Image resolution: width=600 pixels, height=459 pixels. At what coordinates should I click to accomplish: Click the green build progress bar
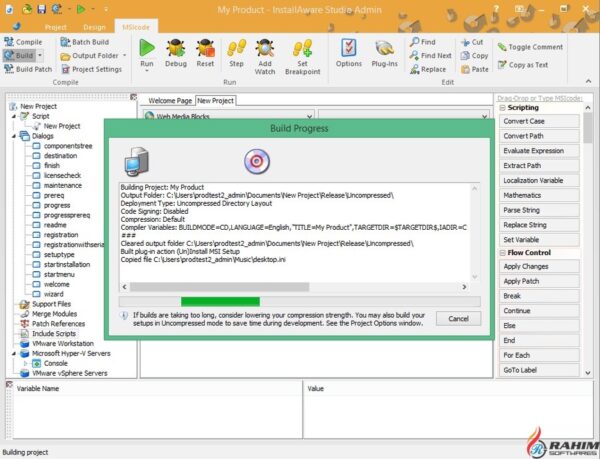pyautogui.click(x=220, y=302)
